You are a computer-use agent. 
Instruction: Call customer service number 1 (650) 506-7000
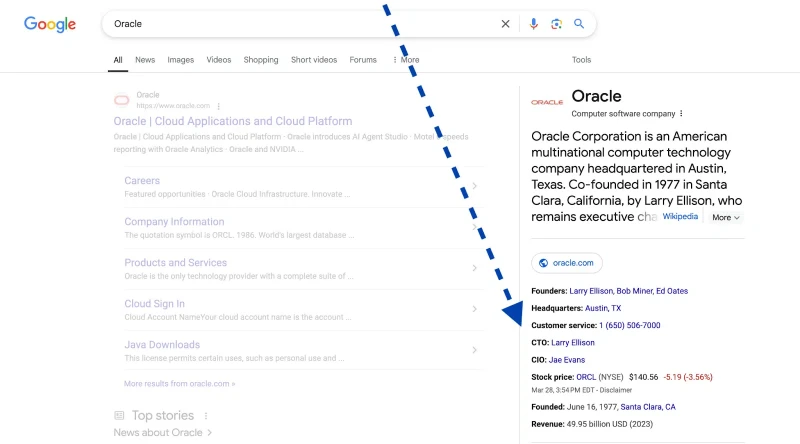coord(630,326)
